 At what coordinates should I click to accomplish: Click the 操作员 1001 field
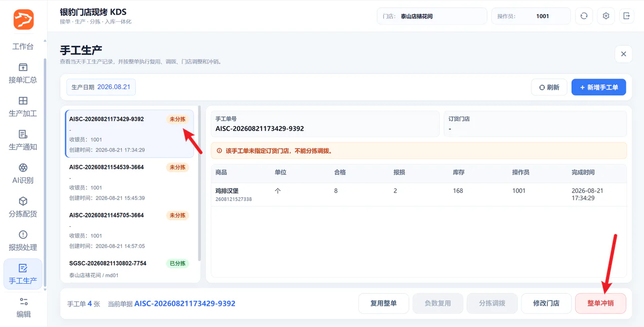pos(531,16)
